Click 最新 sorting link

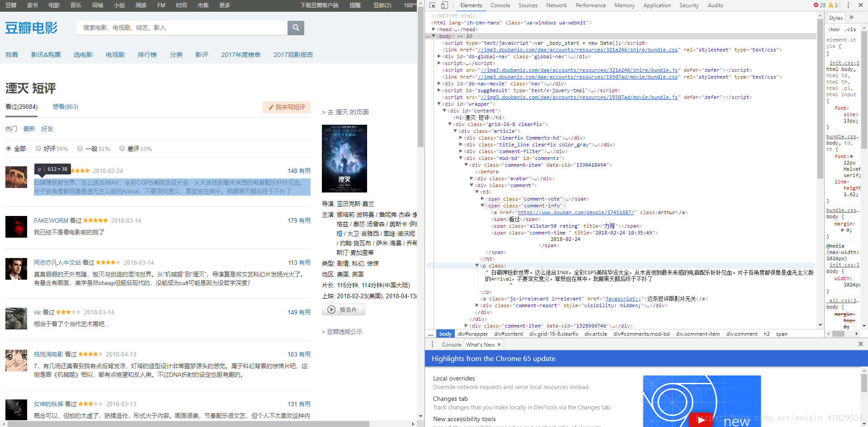pos(29,129)
